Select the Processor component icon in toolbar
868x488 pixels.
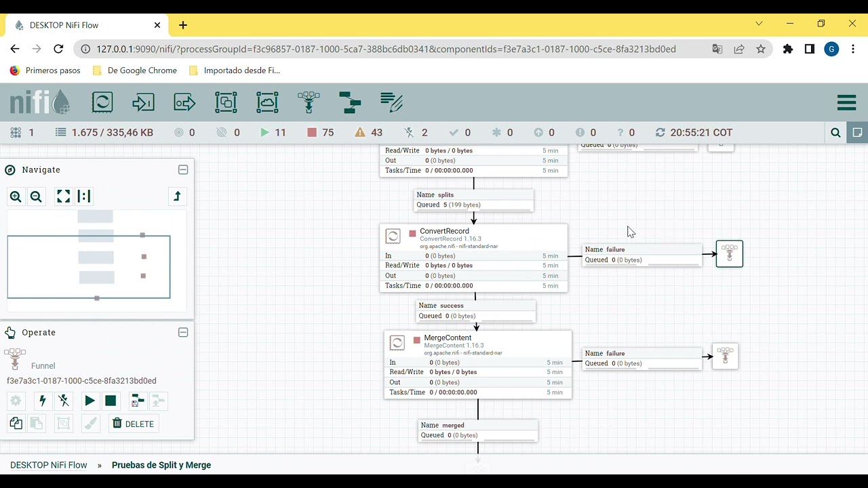click(x=102, y=102)
